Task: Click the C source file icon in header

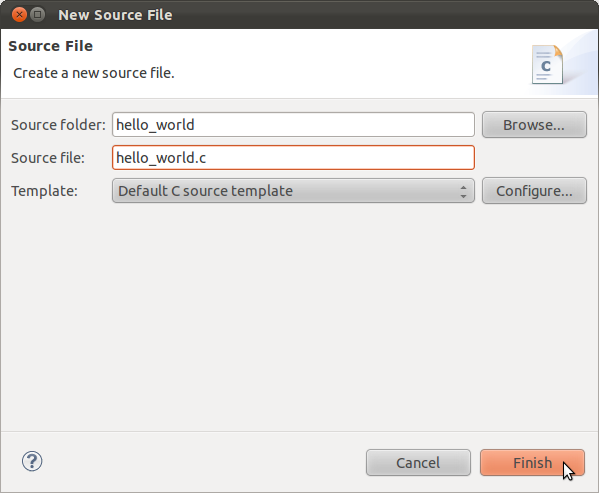Action: click(547, 65)
